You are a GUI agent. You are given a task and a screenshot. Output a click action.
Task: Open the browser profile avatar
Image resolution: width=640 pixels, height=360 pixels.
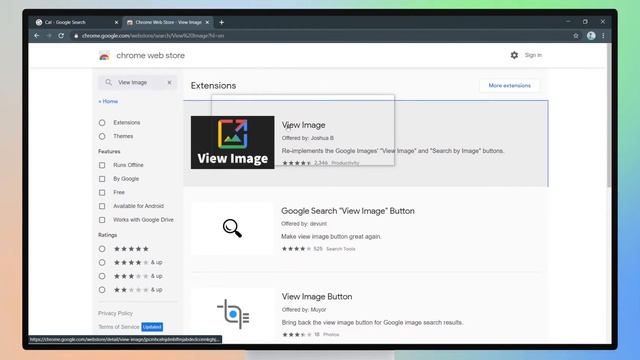(x=591, y=36)
